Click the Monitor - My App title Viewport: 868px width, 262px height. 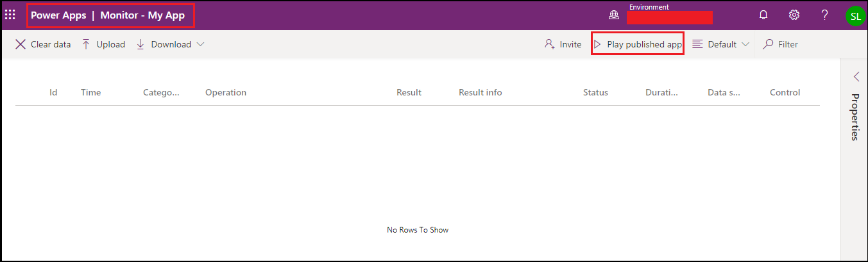point(142,15)
